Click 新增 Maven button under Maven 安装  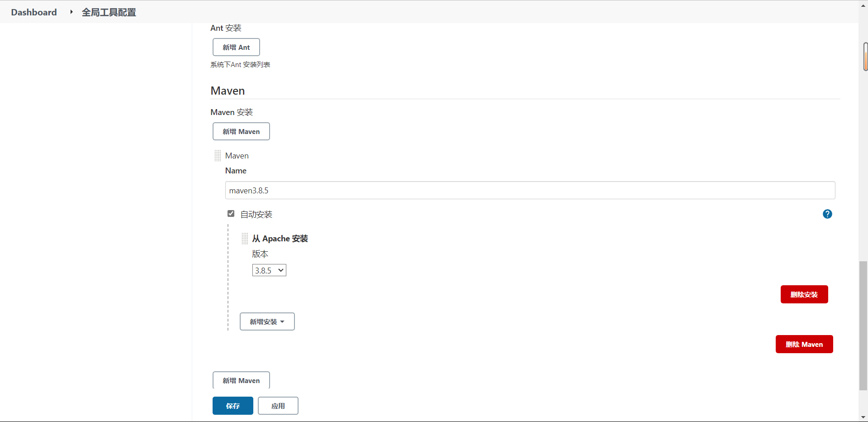click(x=241, y=131)
